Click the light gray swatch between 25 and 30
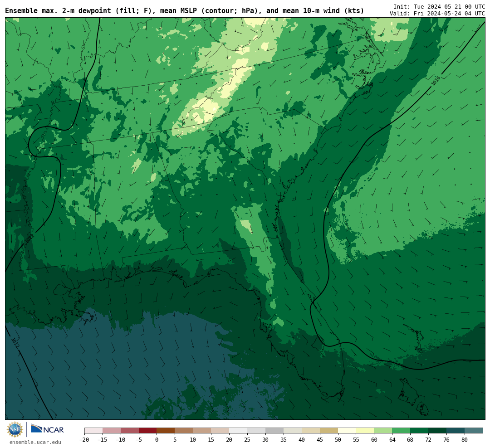This screenshot has width=490, height=448. [256, 431]
